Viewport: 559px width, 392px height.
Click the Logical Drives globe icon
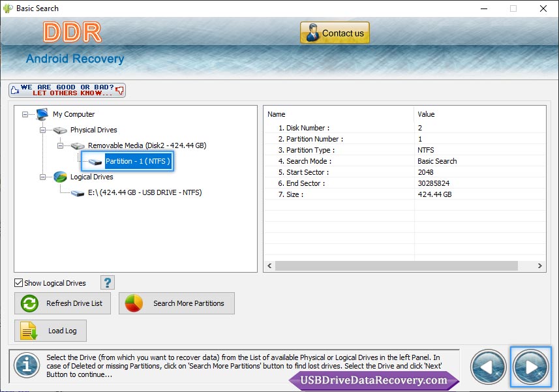[x=60, y=177]
